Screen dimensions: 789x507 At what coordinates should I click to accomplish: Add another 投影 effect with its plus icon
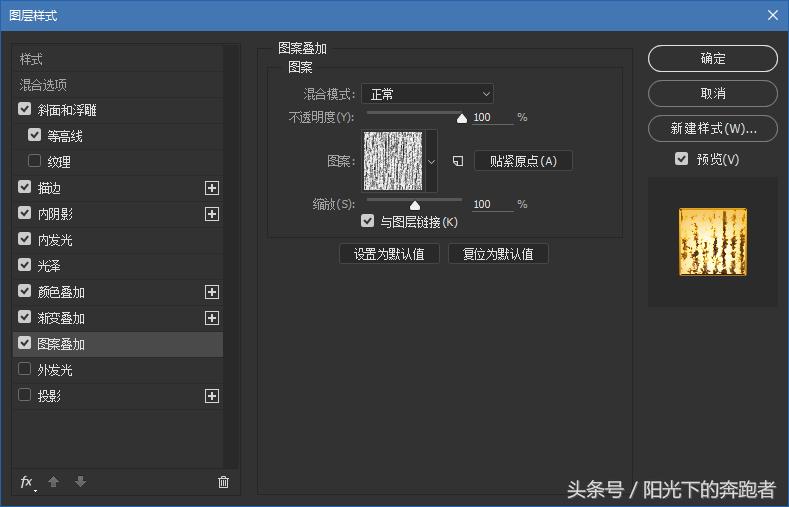212,396
